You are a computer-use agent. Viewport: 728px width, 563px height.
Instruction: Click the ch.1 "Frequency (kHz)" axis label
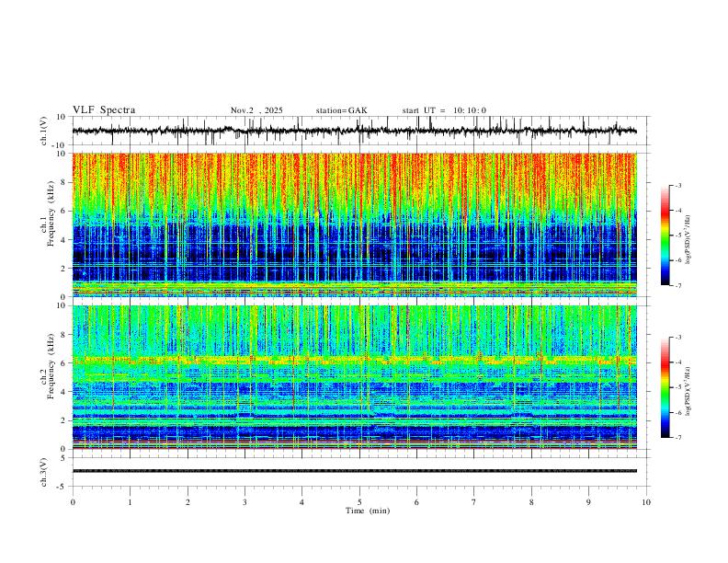click(51, 214)
